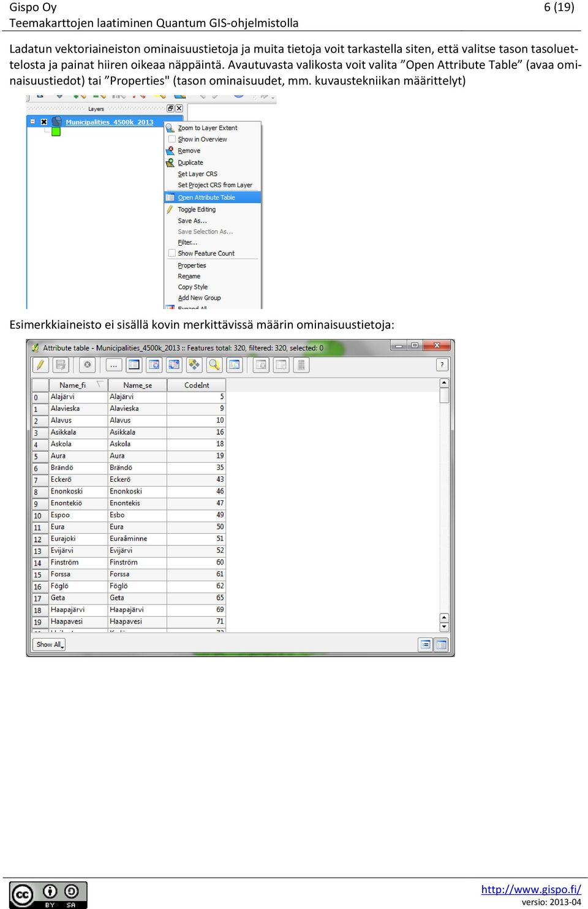Toggle visibility of Municipalities_4500k_2013 layer
Viewport: 588px width, 909px height.
[x=44, y=122]
